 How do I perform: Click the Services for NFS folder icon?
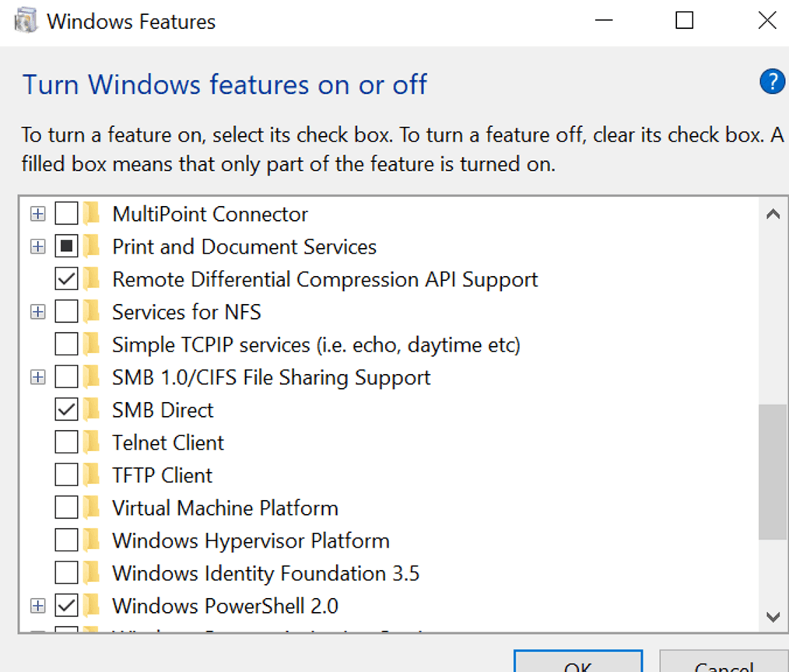(x=92, y=312)
